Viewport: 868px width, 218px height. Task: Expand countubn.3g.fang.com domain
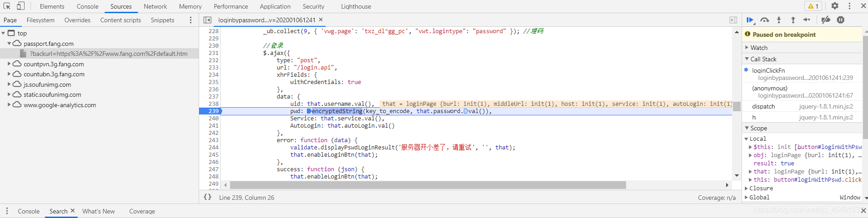(x=9, y=74)
